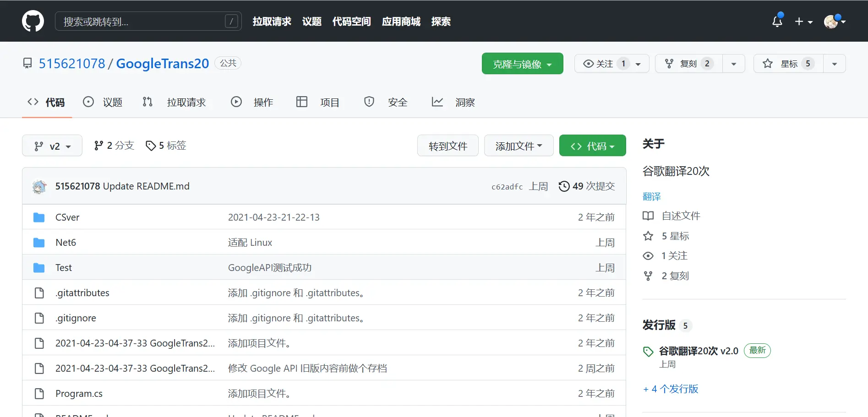Viewport: 868px width, 417px height.
Task: Open commit hash c62adfc
Action: pyautogui.click(x=507, y=187)
